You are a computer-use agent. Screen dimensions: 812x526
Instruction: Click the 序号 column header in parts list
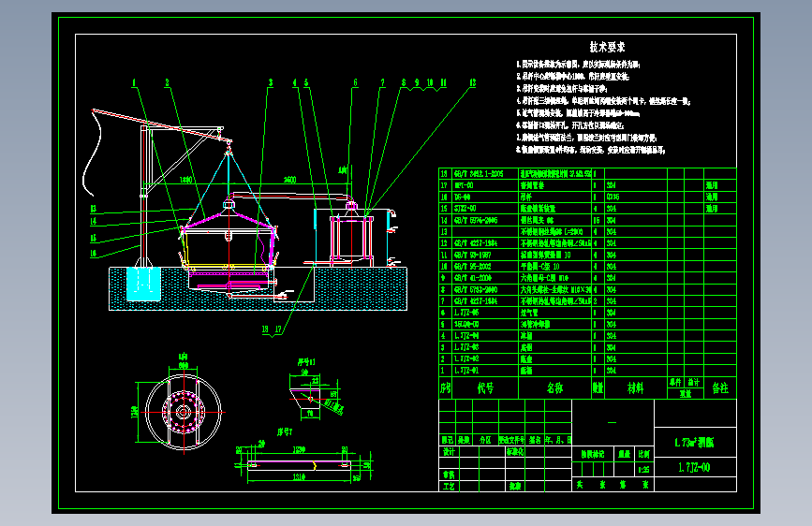[x=446, y=387]
